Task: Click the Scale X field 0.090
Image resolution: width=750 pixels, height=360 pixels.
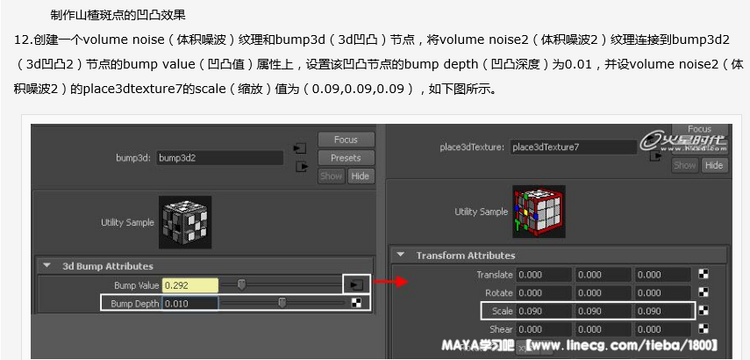Action: tap(544, 311)
